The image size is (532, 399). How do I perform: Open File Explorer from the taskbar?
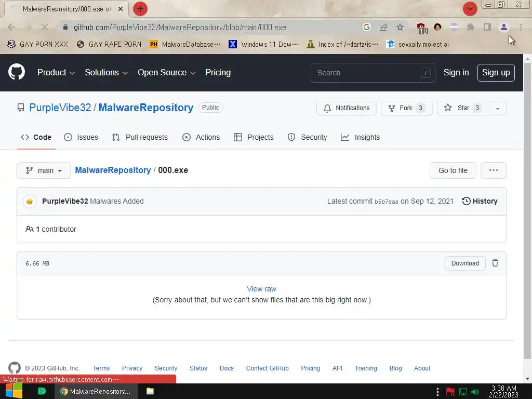[150, 391]
